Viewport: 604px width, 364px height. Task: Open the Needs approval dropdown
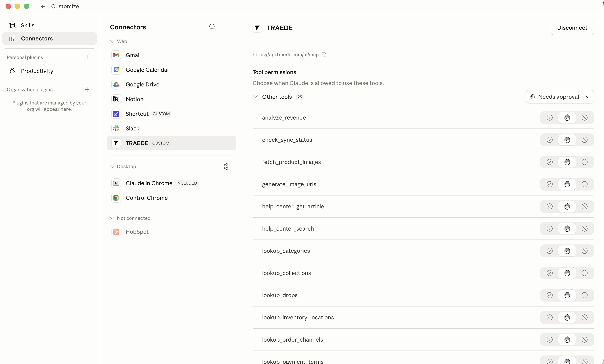560,97
